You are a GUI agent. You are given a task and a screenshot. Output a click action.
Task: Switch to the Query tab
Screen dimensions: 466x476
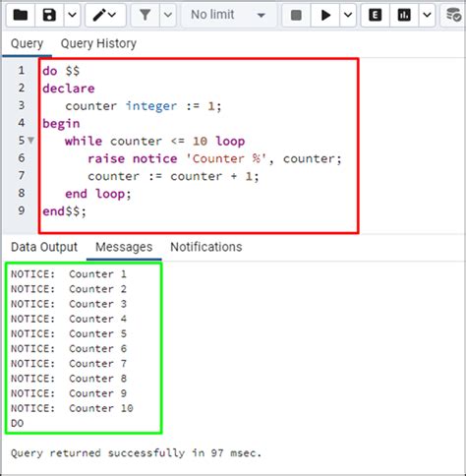coord(27,43)
